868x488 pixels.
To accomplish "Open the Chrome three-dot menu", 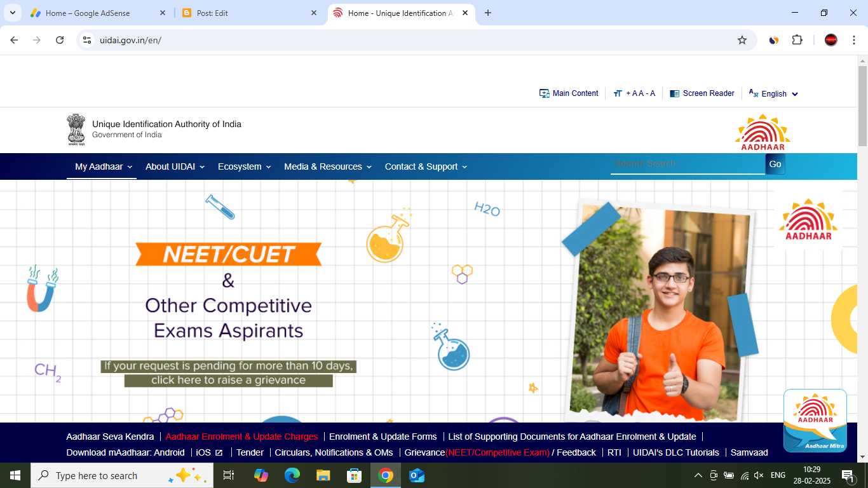I will [x=854, y=40].
